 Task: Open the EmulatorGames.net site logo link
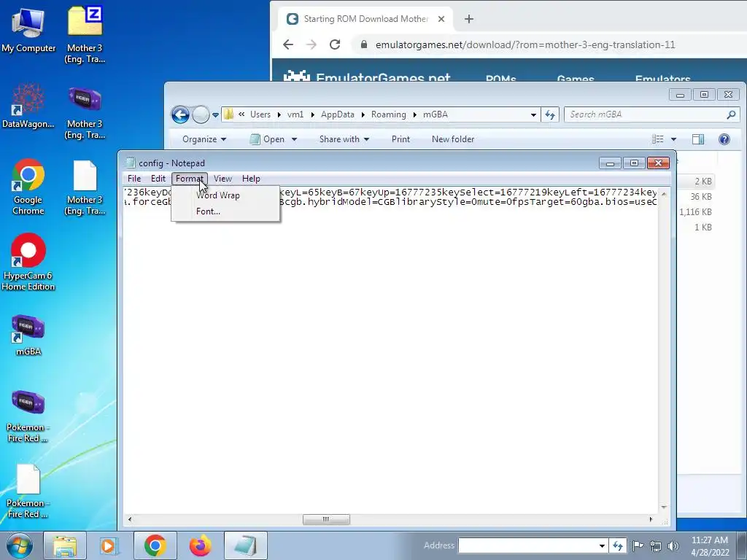pyautogui.click(x=367, y=76)
